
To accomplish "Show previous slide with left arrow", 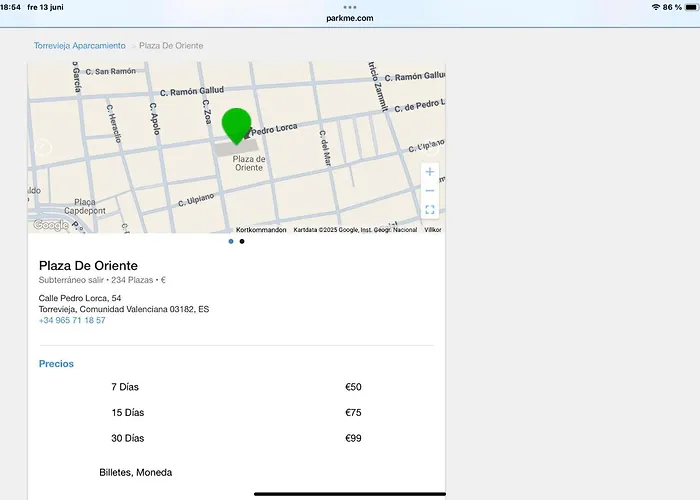I will click(x=43, y=148).
